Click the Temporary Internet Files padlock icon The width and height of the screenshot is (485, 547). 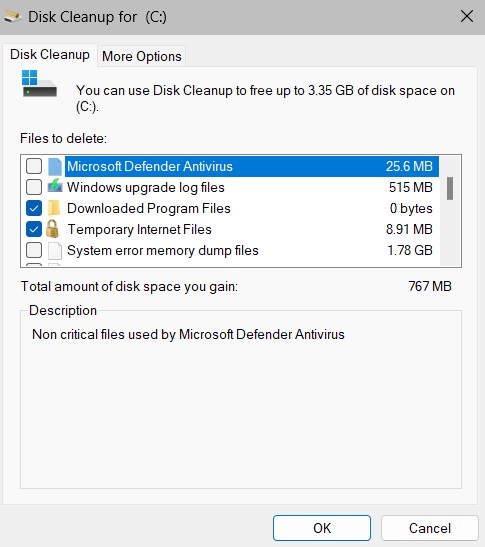point(52,229)
